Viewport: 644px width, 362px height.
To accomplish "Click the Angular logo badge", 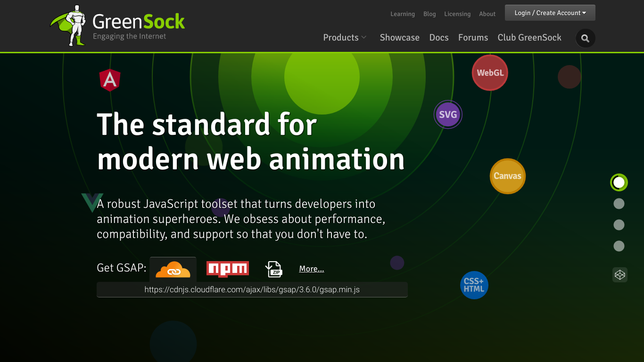I will tap(110, 80).
